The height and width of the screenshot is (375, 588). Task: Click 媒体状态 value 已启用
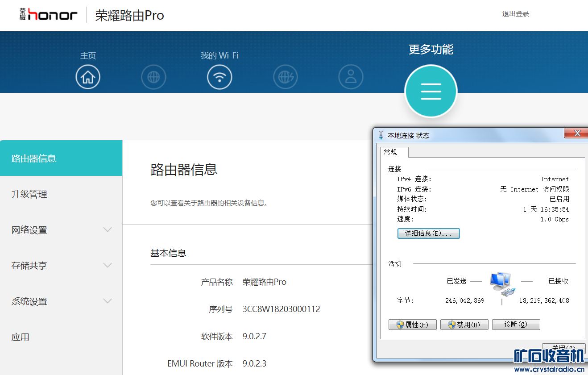click(559, 199)
